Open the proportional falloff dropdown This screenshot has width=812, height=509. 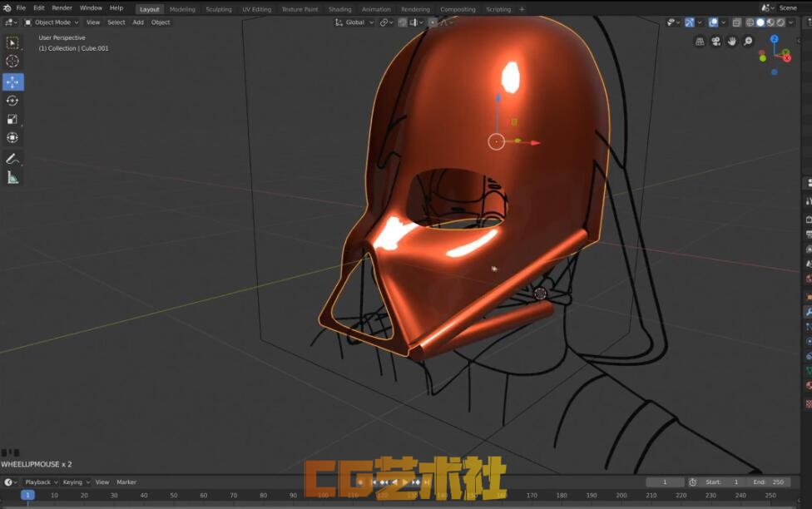click(x=446, y=22)
